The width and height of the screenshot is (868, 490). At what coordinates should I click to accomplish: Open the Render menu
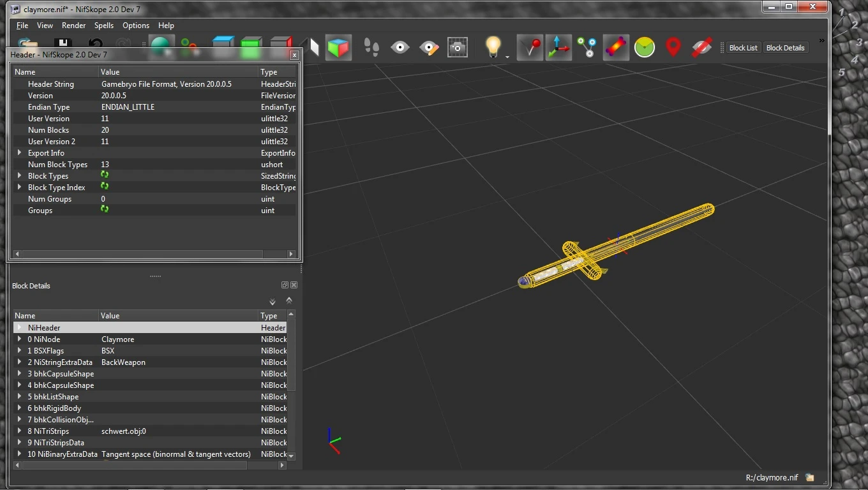tap(73, 26)
